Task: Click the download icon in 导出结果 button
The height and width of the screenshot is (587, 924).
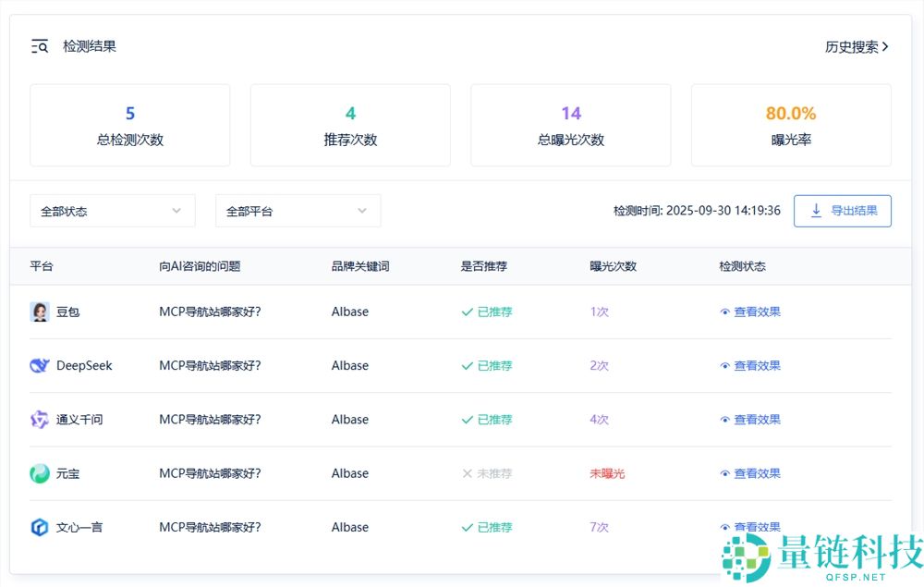Action: point(816,211)
